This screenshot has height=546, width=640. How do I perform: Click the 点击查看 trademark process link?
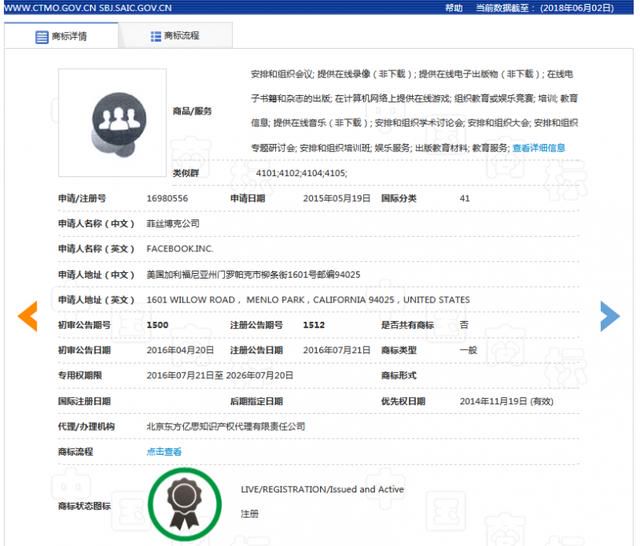click(164, 452)
